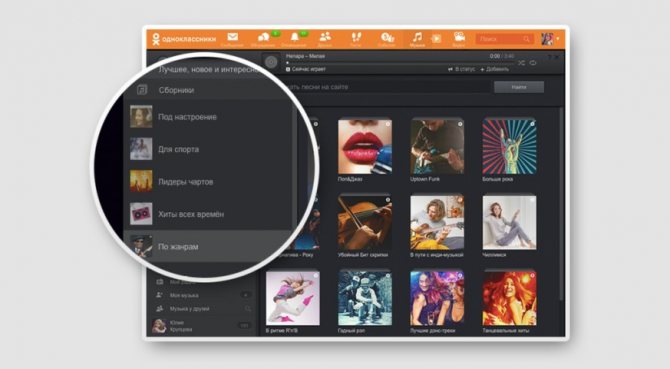
Task: Toggle shuffle playback in player
Action: (522, 63)
